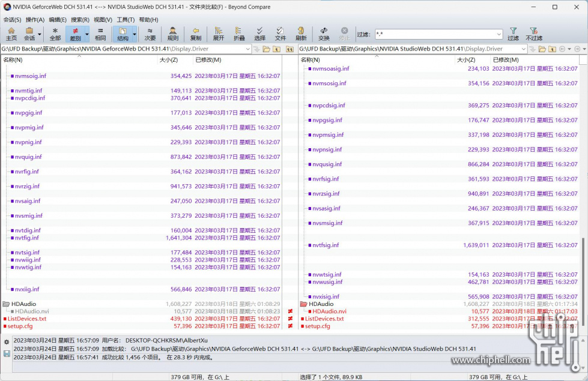Open the 会话 (Sessions) toolbar button
Screen dimensions: 588x381
(x=29, y=34)
